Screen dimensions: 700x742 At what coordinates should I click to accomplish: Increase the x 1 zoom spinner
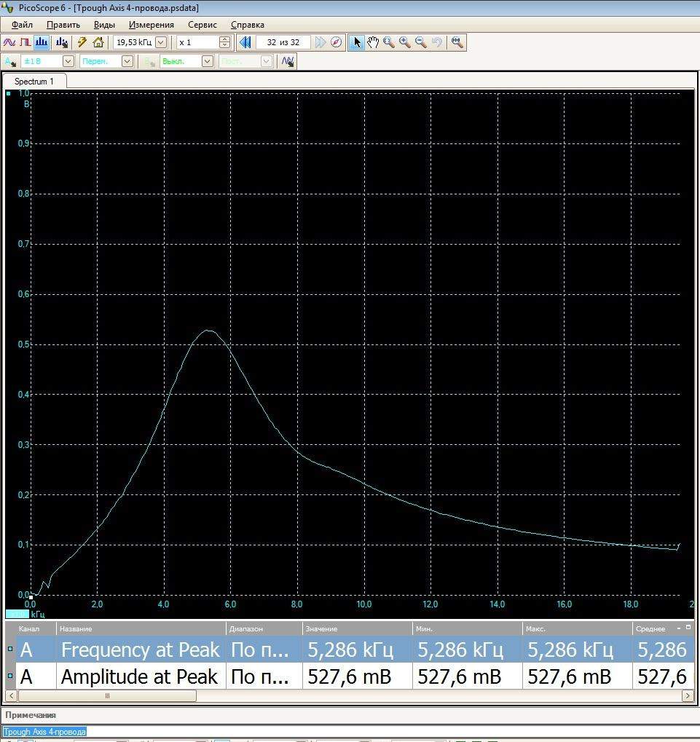point(225,39)
